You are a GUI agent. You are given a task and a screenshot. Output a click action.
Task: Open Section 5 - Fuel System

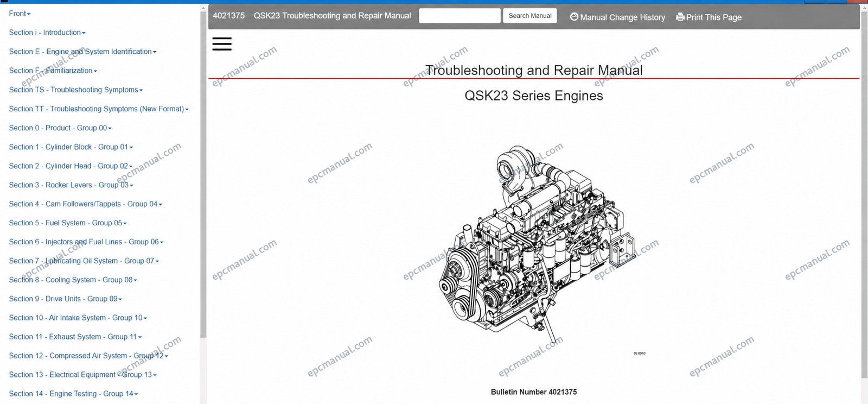pyautogui.click(x=68, y=223)
